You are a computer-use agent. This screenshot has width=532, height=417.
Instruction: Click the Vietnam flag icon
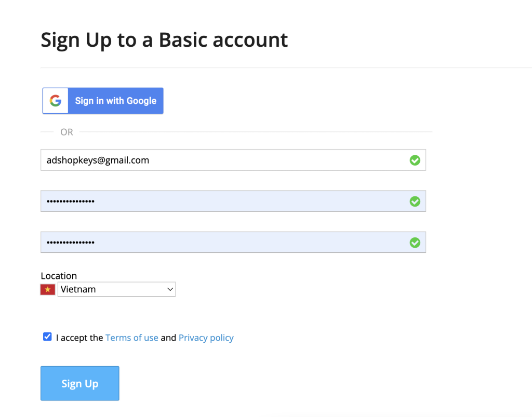coord(48,290)
